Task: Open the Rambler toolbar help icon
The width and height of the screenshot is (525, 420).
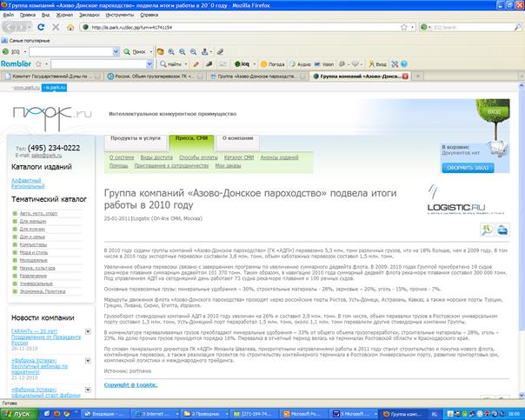Action: coord(404,64)
